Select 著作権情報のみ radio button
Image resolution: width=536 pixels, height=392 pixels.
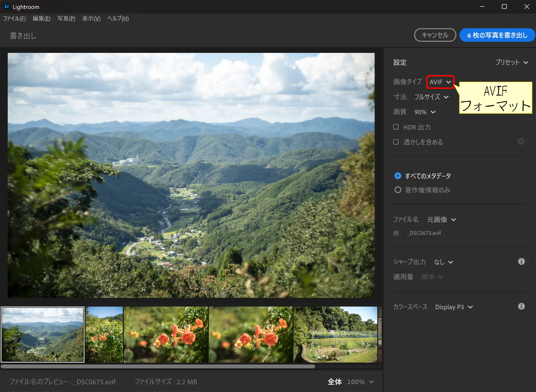coord(398,190)
